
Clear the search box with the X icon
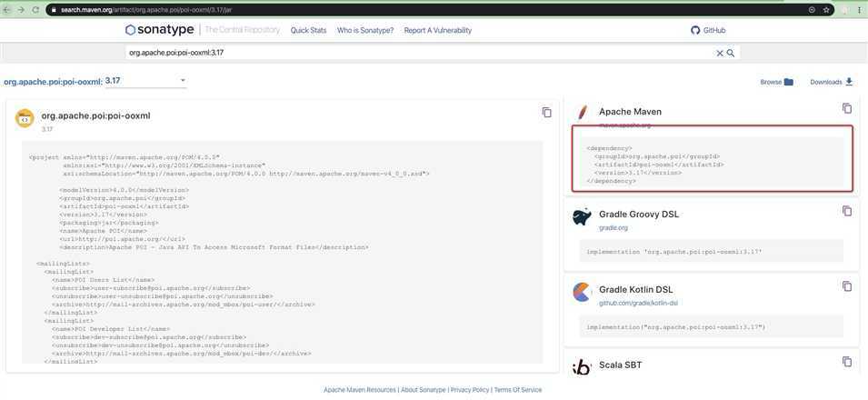coord(720,54)
